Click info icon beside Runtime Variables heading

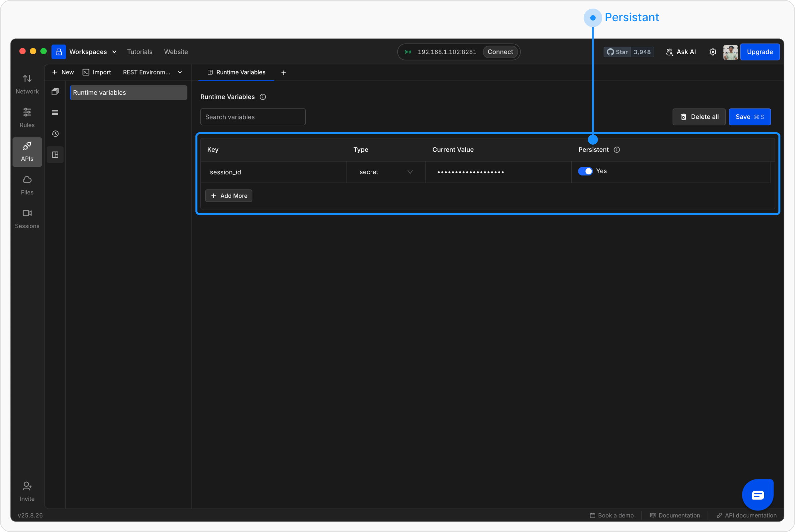tap(262, 97)
